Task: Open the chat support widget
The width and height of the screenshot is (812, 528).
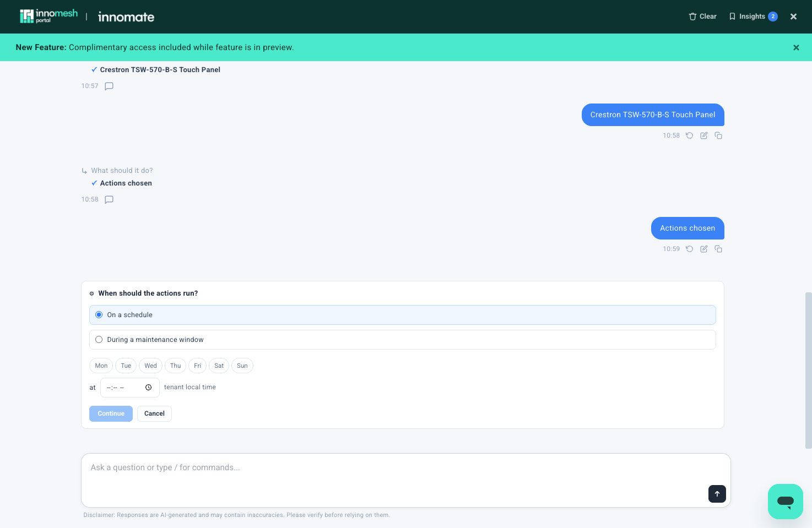Action: click(786, 502)
